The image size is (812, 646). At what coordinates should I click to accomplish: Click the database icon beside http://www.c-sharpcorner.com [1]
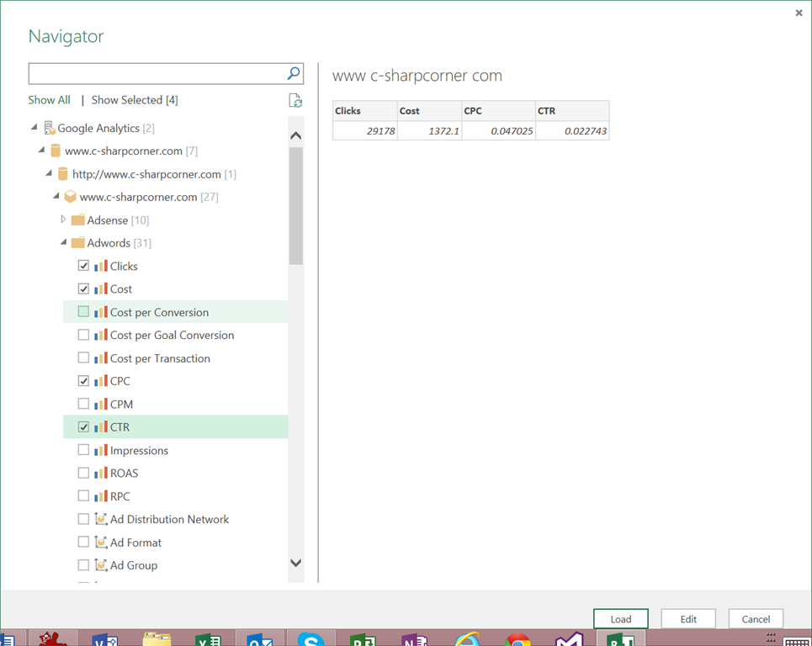click(62, 174)
